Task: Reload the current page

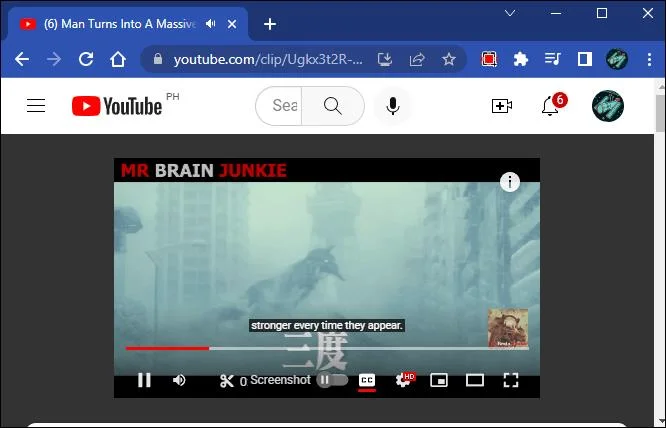Action: [86, 59]
